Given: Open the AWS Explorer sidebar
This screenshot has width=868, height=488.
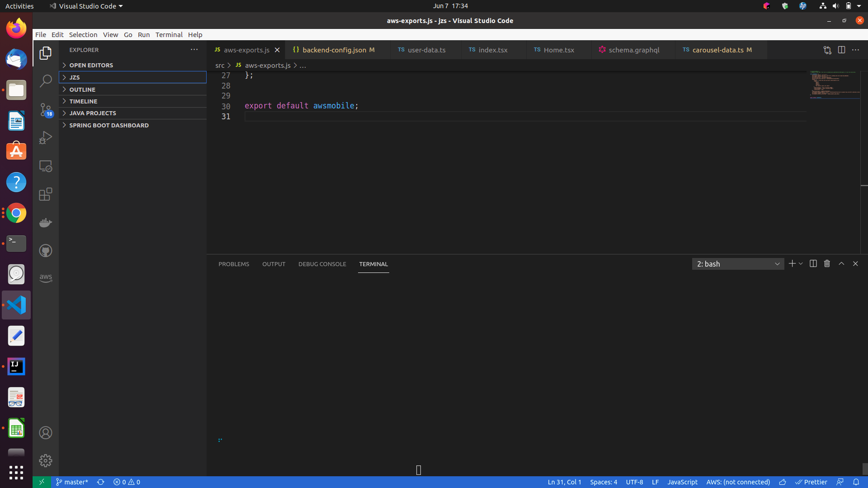Looking at the screenshot, I should (46, 278).
